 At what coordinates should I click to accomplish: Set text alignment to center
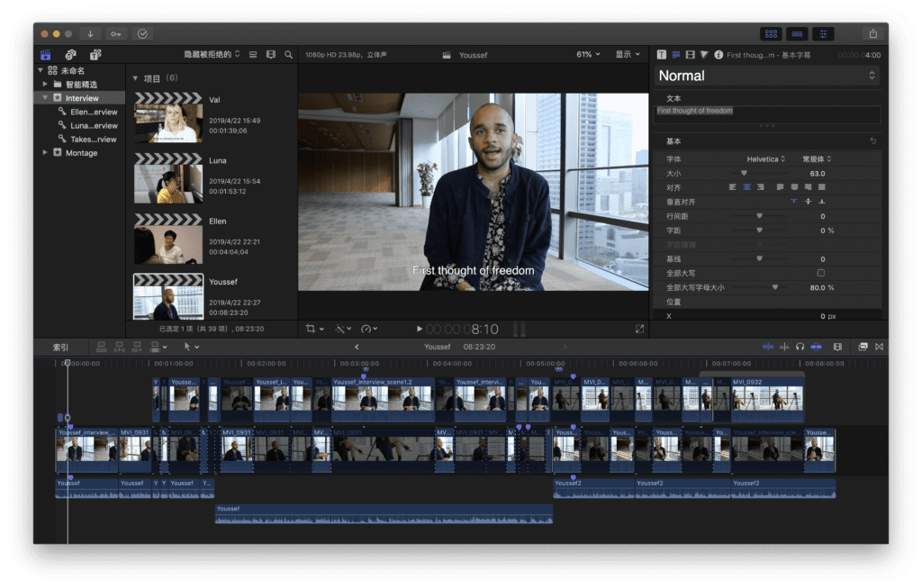(x=746, y=187)
